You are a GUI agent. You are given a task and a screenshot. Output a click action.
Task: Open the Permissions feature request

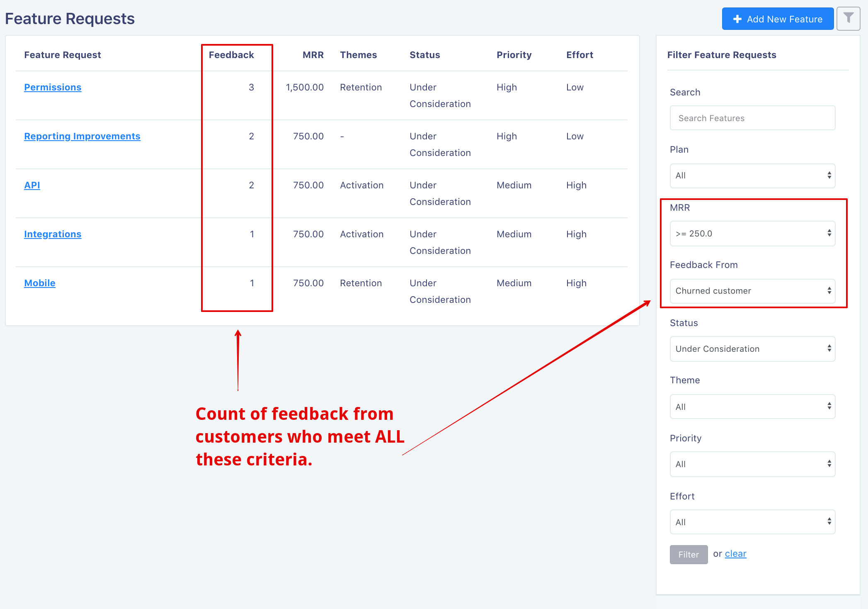[53, 87]
